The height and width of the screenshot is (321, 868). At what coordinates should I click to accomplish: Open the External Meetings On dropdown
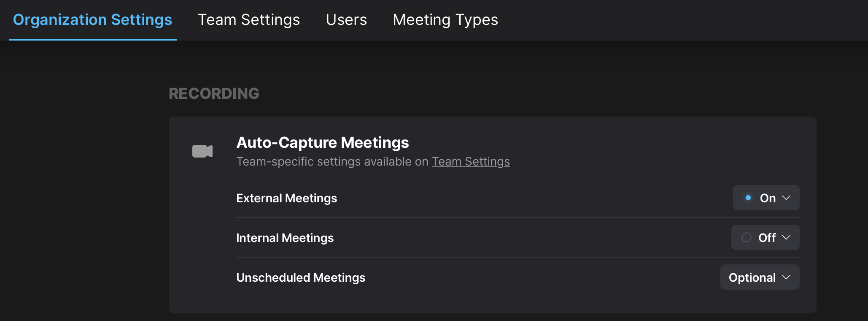click(x=766, y=198)
